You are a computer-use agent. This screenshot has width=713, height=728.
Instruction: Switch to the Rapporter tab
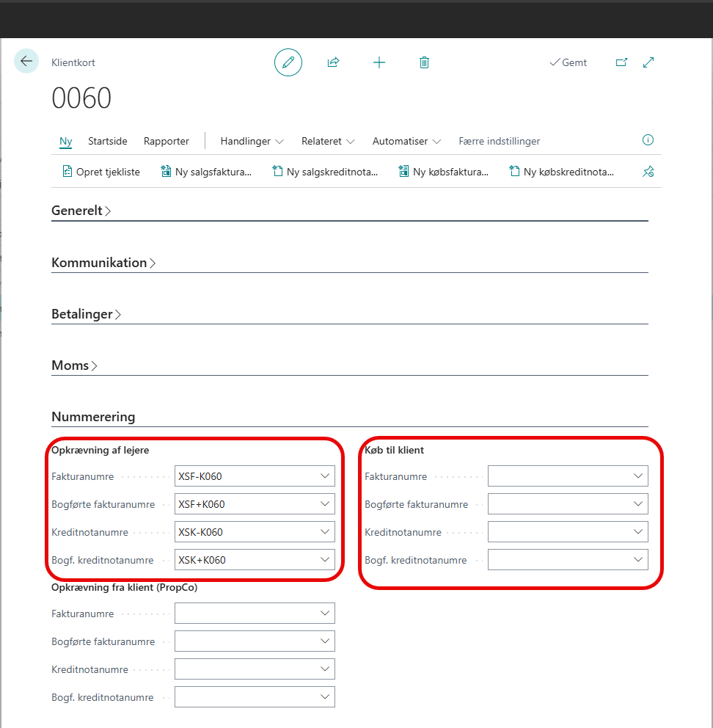[167, 141]
